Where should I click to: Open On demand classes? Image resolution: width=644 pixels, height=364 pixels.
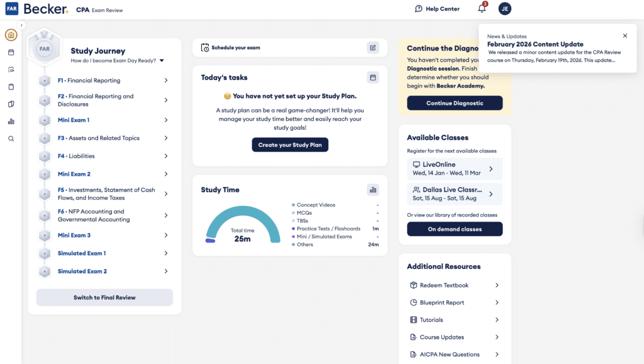(454, 229)
